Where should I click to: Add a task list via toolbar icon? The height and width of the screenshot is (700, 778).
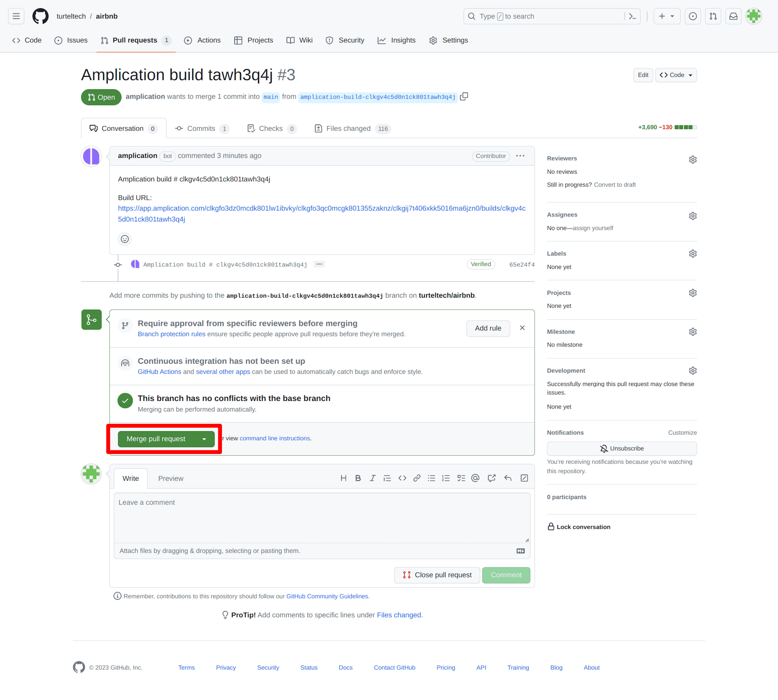(461, 478)
